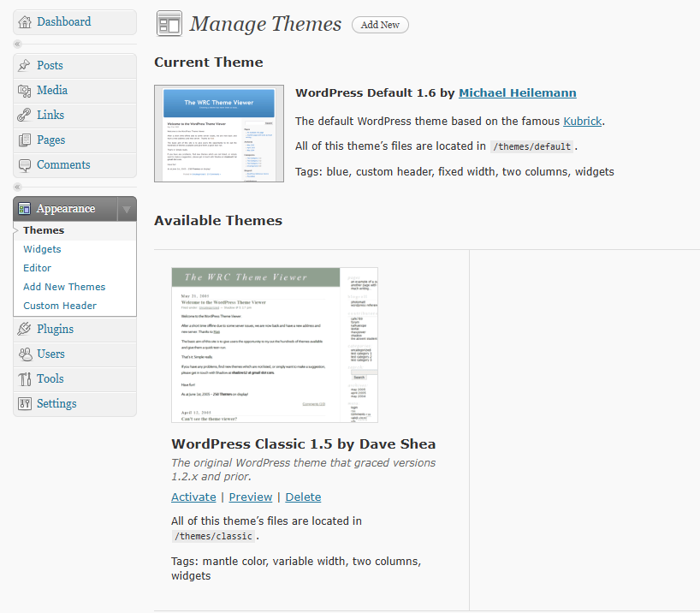The height and width of the screenshot is (613, 700).
Task: Click the Plugins plug icon
Action: pyautogui.click(x=24, y=330)
